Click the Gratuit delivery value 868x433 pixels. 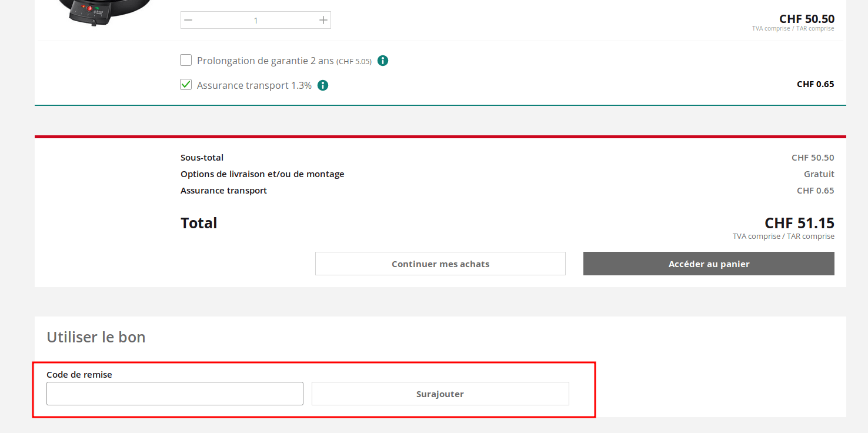click(819, 174)
